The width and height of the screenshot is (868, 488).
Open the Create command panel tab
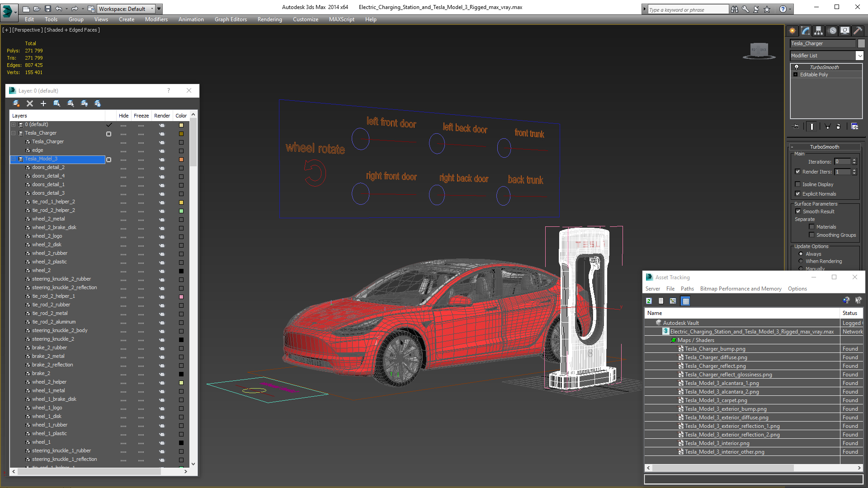point(793,31)
